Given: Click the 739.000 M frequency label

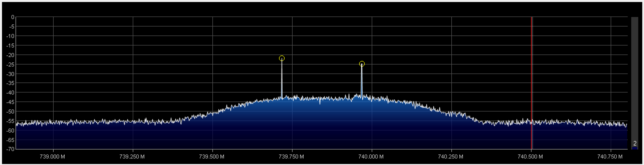Looking at the screenshot, I should 52,157.
